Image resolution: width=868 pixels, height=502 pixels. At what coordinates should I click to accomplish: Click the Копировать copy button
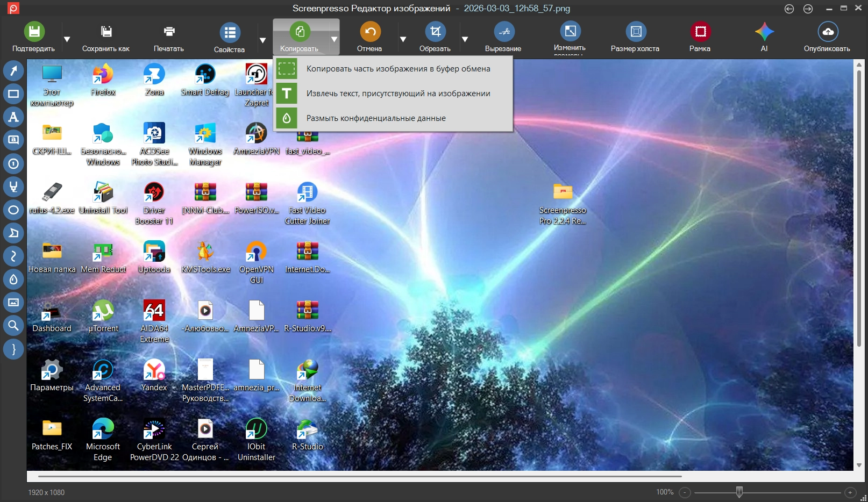[300, 37]
